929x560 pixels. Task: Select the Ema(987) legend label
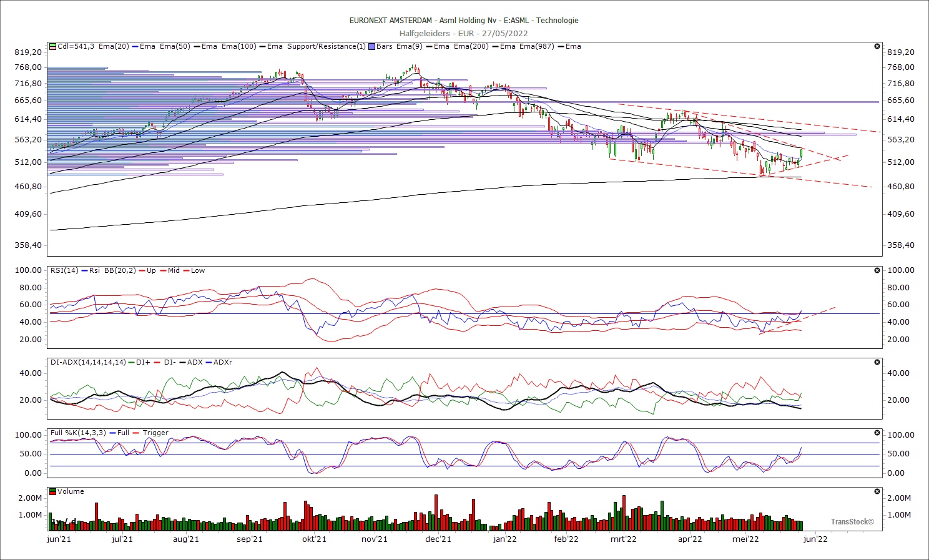coord(536,46)
